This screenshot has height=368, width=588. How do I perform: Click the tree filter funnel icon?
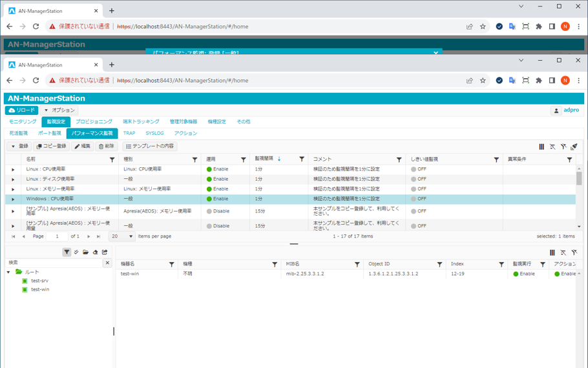67,252
